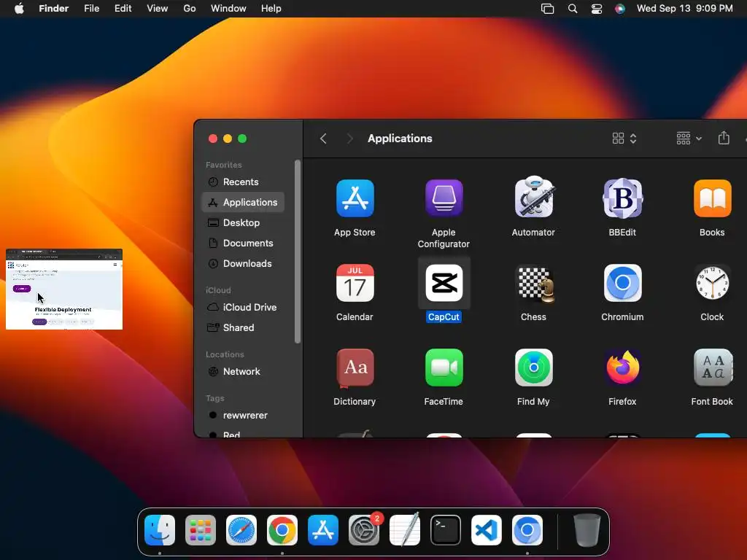Image resolution: width=747 pixels, height=560 pixels.
Task: Close the Finder window with red button
Action: tap(213, 139)
